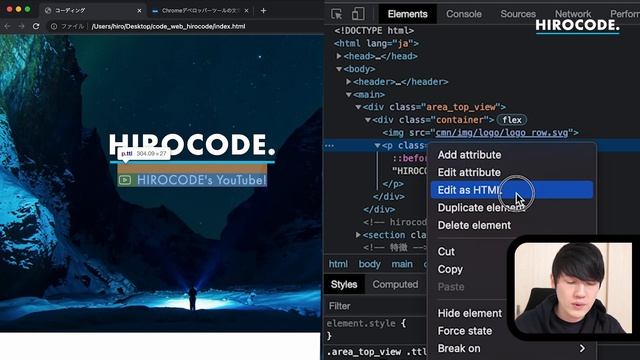Switch to the Elements panel tab

point(407,14)
